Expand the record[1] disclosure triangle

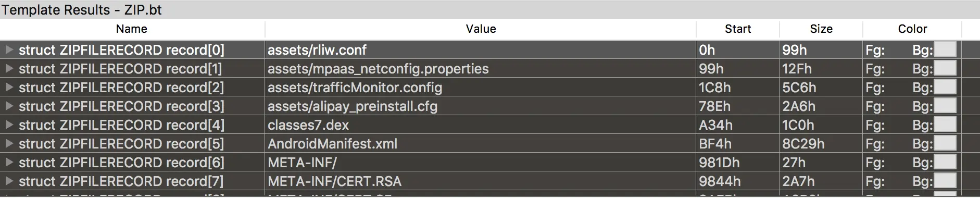point(9,69)
